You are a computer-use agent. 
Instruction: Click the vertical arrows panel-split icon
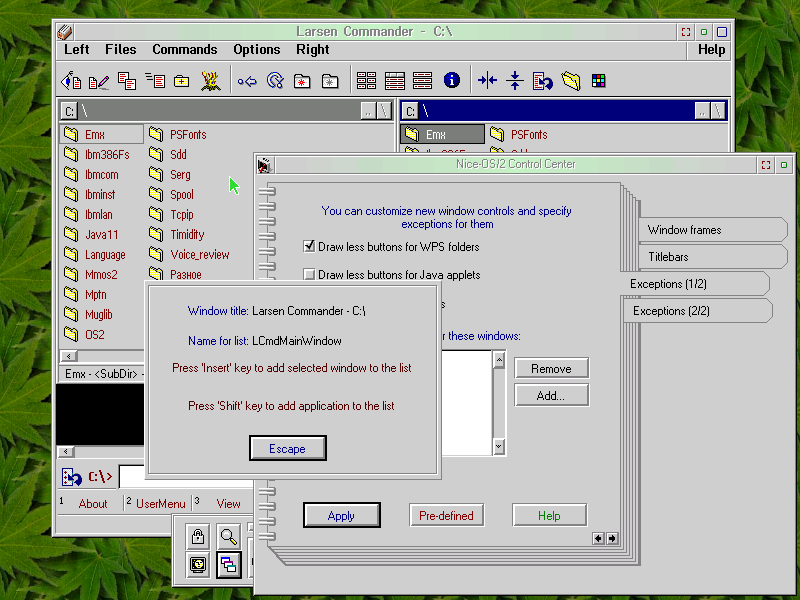click(x=515, y=80)
